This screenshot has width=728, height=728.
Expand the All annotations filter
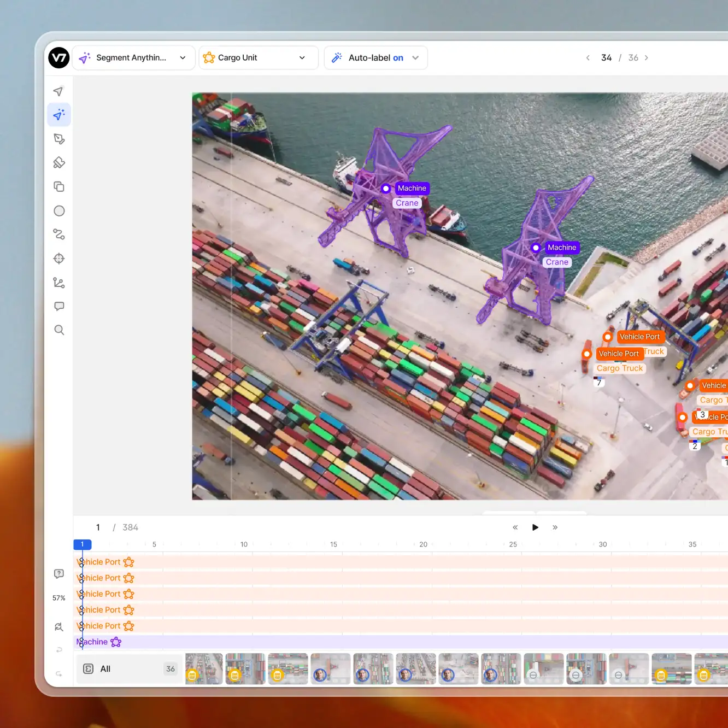pyautogui.click(x=128, y=668)
